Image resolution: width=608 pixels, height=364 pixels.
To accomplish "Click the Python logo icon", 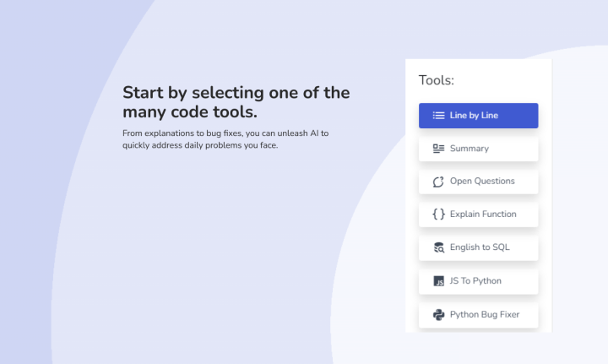I will point(438,314).
